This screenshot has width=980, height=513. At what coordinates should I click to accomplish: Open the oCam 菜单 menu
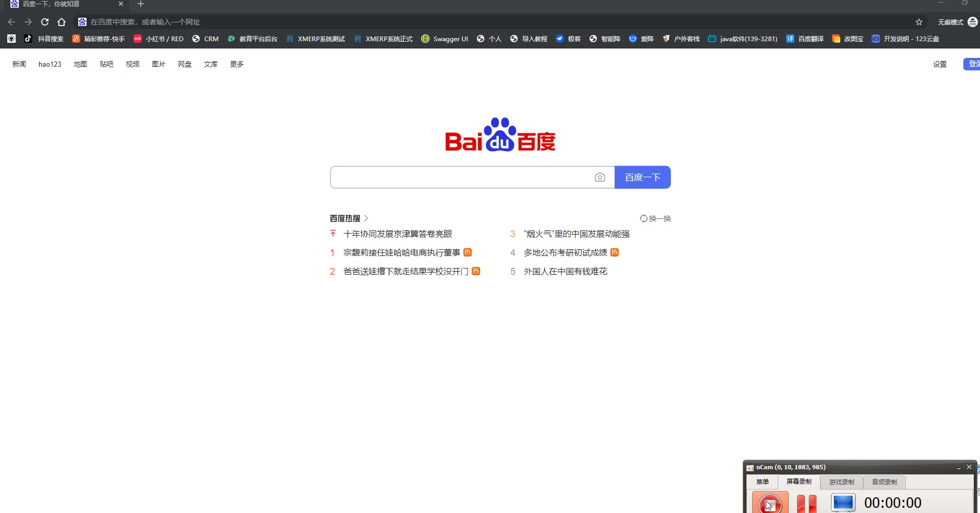point(763,482)
